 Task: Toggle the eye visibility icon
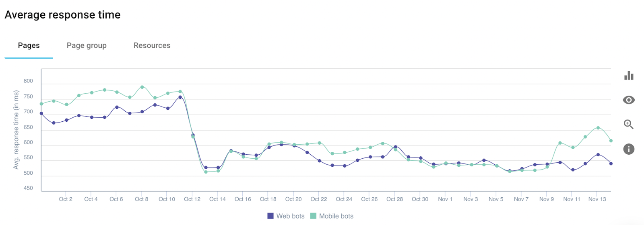[629, 100]
